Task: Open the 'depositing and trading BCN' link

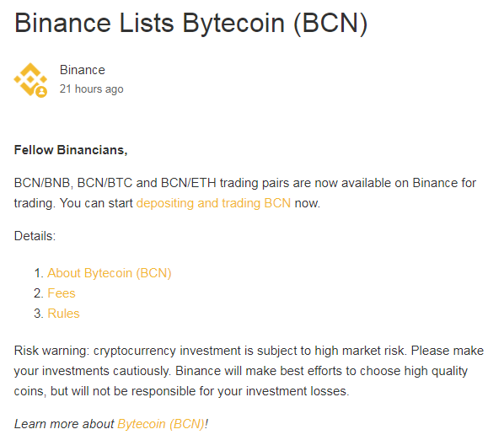Action: point(213,203)
